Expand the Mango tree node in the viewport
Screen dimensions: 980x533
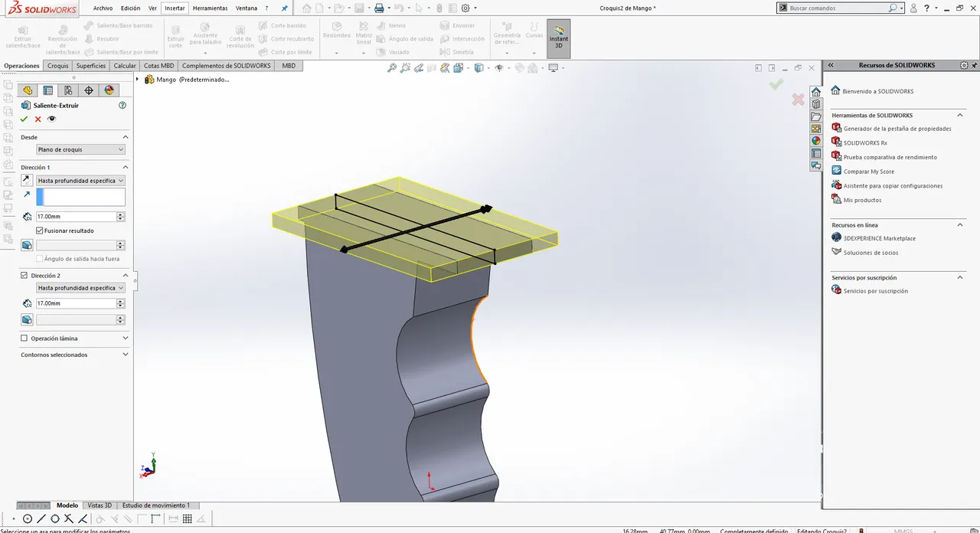[x=138, y=80]
